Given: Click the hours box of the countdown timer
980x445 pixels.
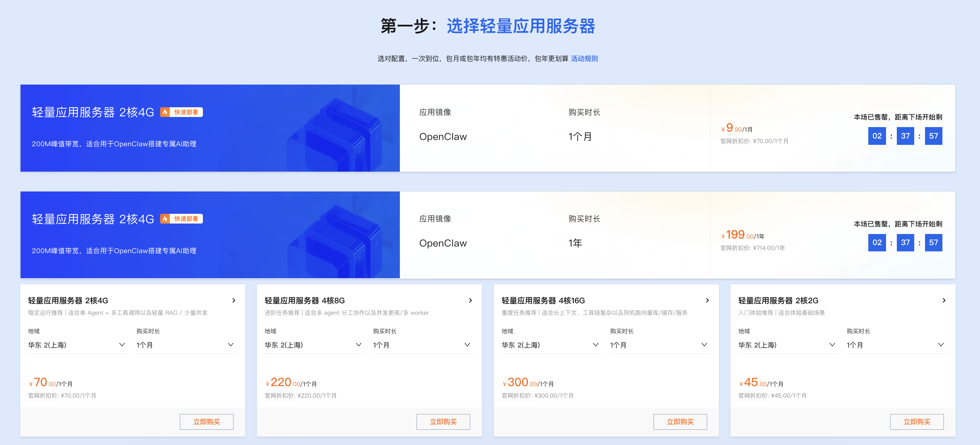Looking at the screenshot, I should click(x=877, y=135).
